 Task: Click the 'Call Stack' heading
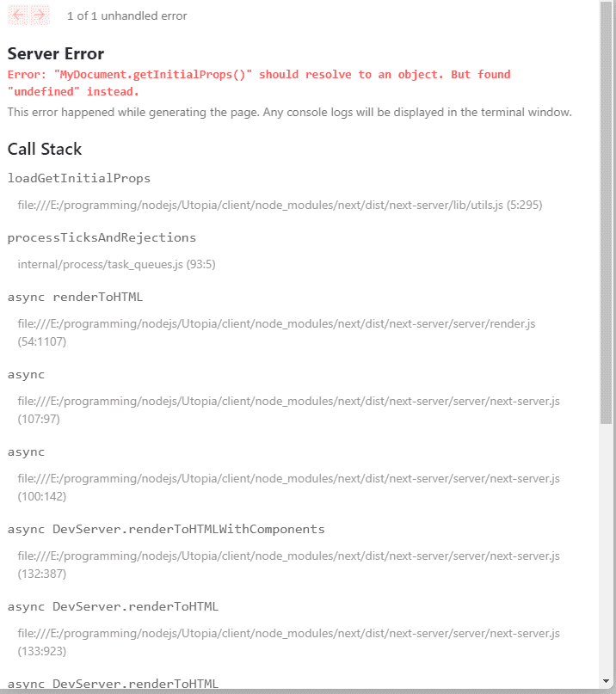click(x=45, y=149)
